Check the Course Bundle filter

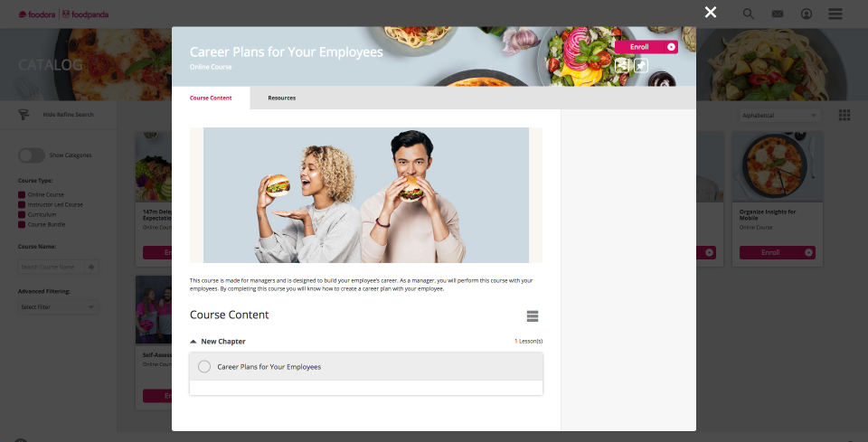pyautogui.click(x=22, y=224)
